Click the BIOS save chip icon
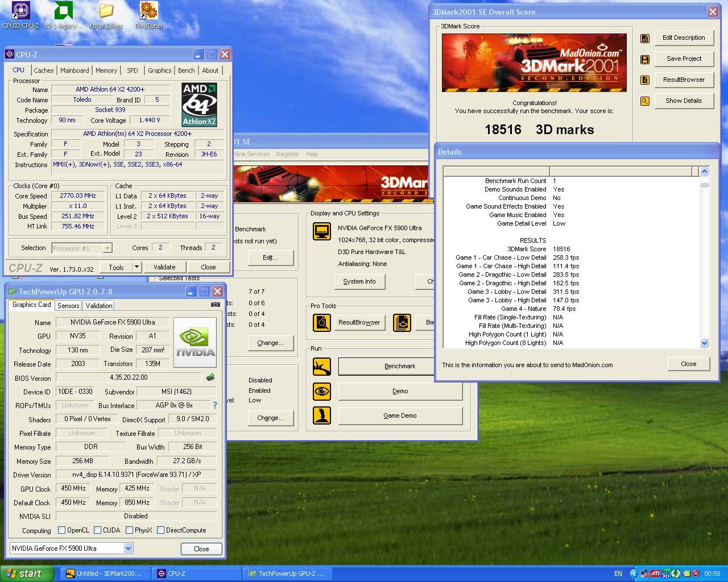 [210, 377]
